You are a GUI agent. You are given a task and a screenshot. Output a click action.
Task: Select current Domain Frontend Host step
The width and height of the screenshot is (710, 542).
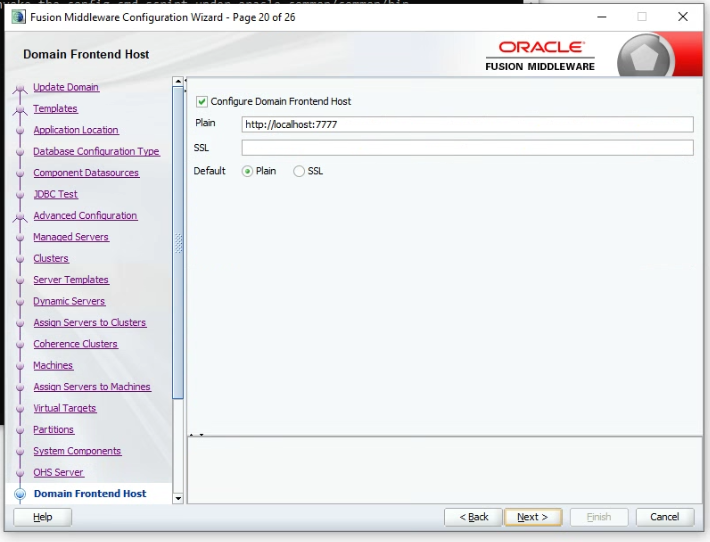(x=90, y=494)
